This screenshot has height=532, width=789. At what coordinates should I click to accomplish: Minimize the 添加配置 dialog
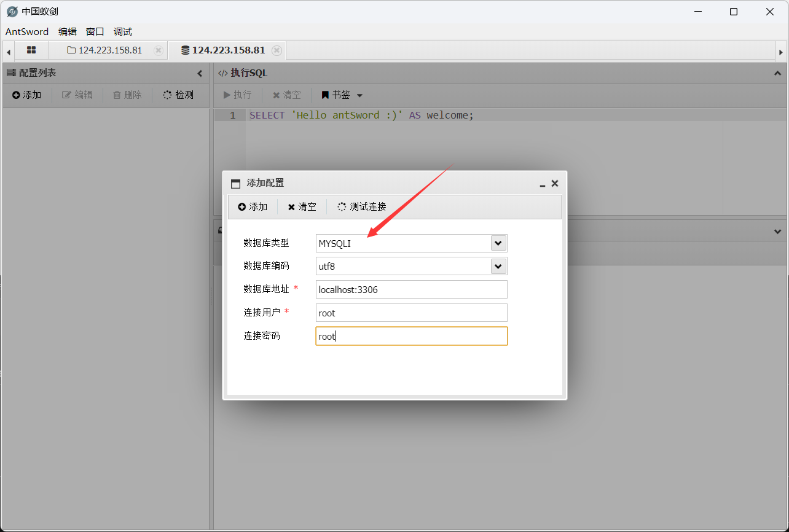[x=542, y=184]
